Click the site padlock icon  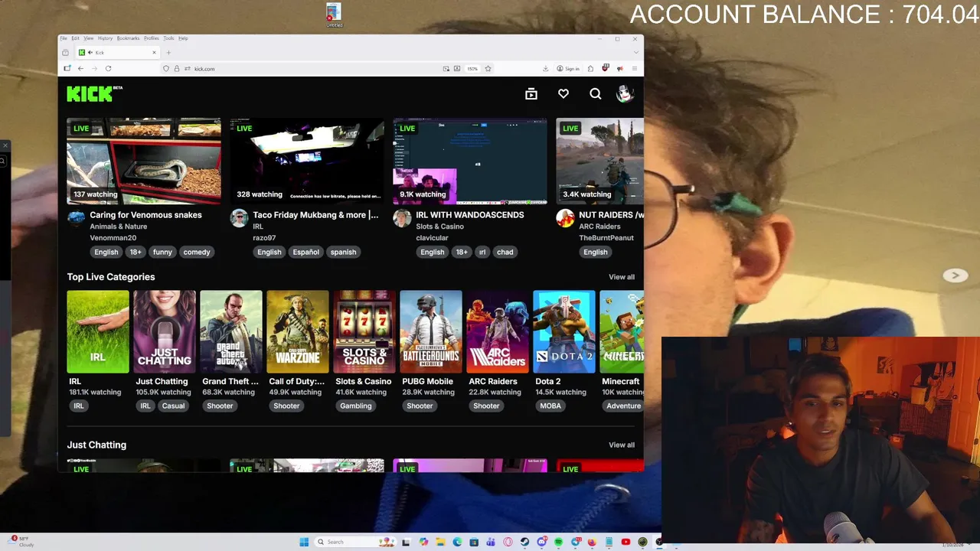[x=177, y=69]
